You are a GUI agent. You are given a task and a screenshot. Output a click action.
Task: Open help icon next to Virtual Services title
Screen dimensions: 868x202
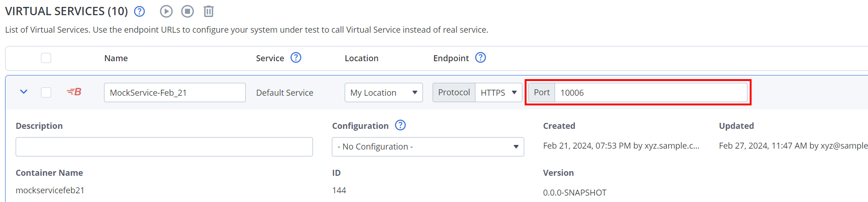coord(139,12)
